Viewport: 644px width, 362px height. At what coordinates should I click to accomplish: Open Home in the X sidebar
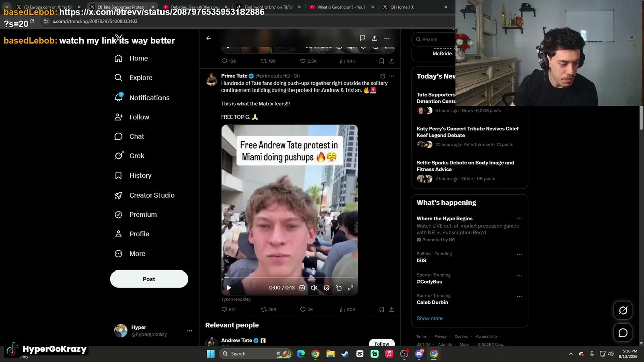[131, 58]
